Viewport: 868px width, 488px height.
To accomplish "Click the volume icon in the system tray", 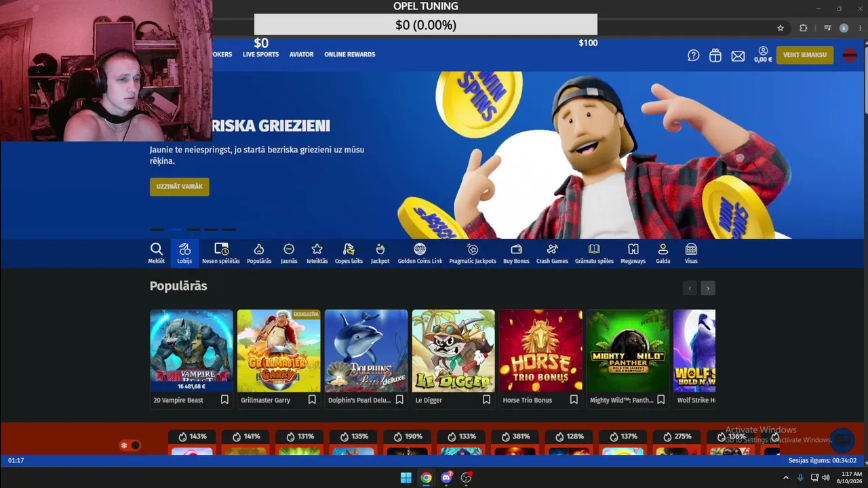I will (x=825, y=478).
